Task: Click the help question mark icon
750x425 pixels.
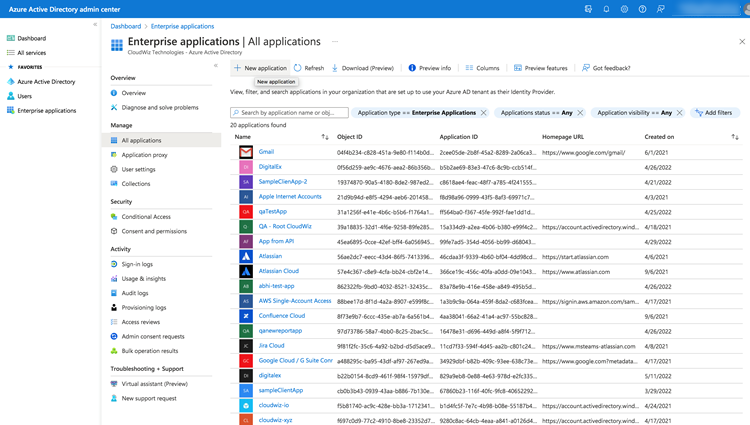Action: click(x=642, y=9)
